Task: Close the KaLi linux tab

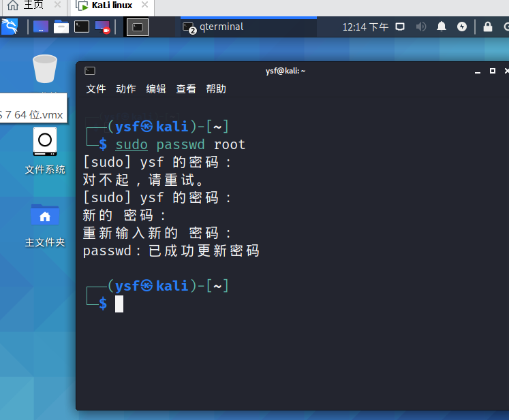Action: (144, 5)
